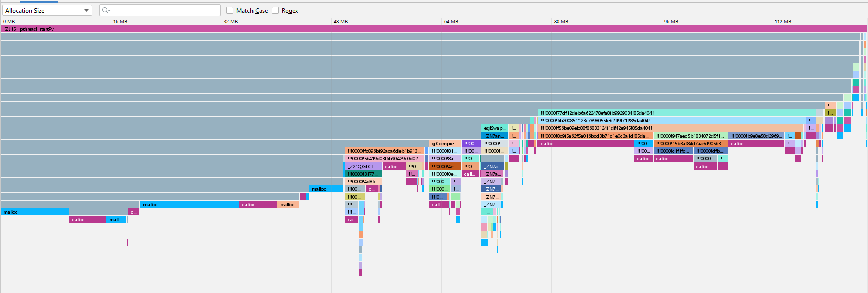Select the realloc block
Image resolution: width=868 pixels, height=293 pixels.
tap(288, 205)
